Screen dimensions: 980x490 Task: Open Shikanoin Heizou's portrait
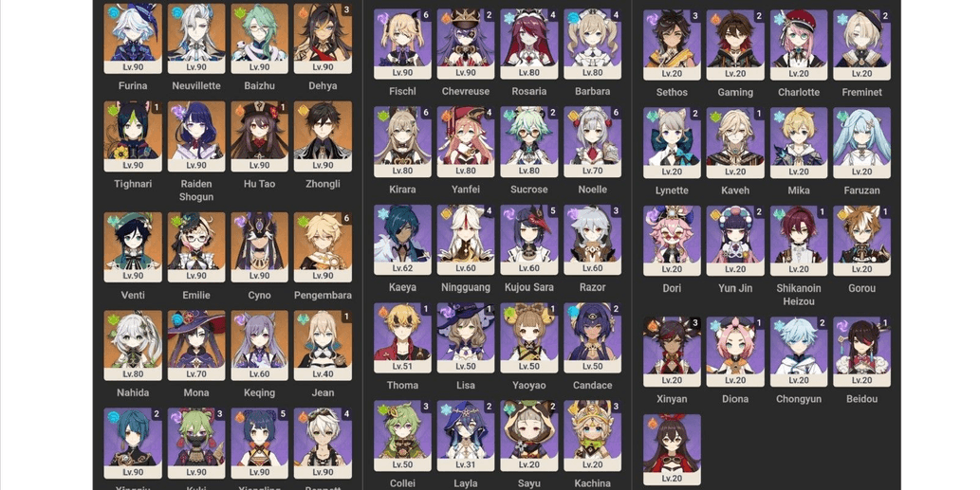click(799, 241)
